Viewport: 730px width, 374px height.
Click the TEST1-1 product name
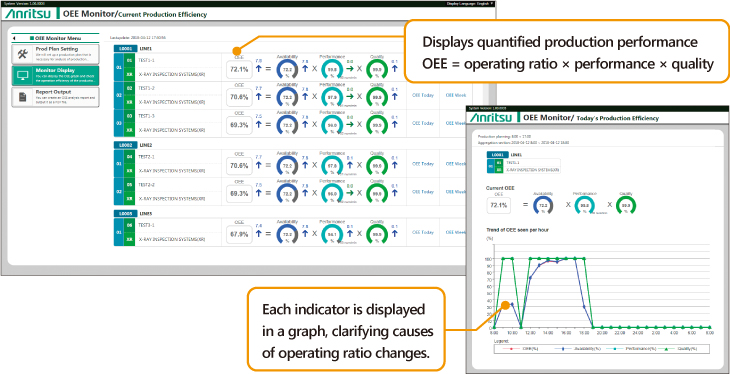(147, 61)
